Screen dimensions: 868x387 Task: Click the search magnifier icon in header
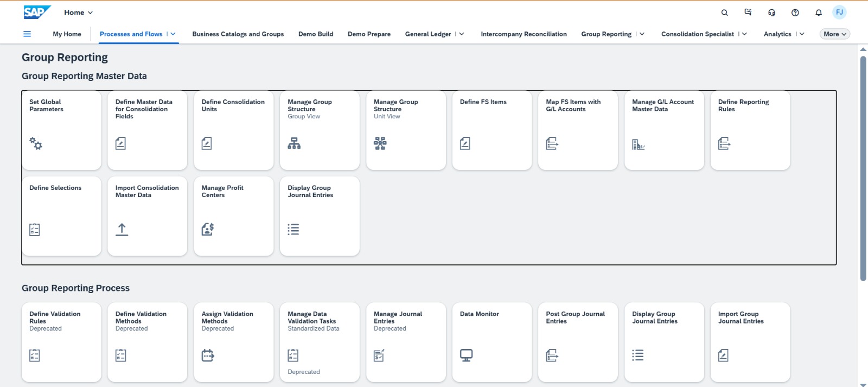[724, 12]
